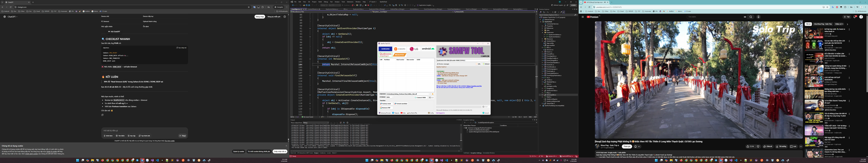
Task: Click the Xiaomi brand logo button
Action: 400,49
